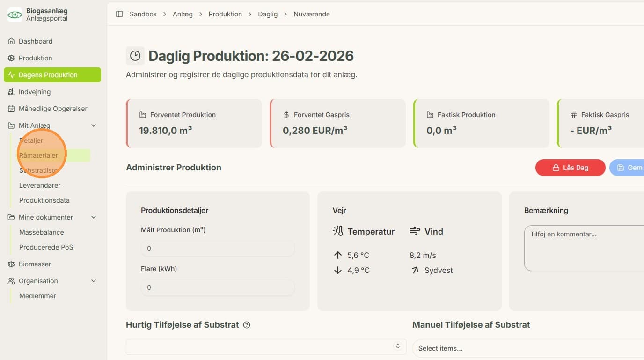Open Indvejning via its weighing icon
Screen dimensions: 644x360
11,92
